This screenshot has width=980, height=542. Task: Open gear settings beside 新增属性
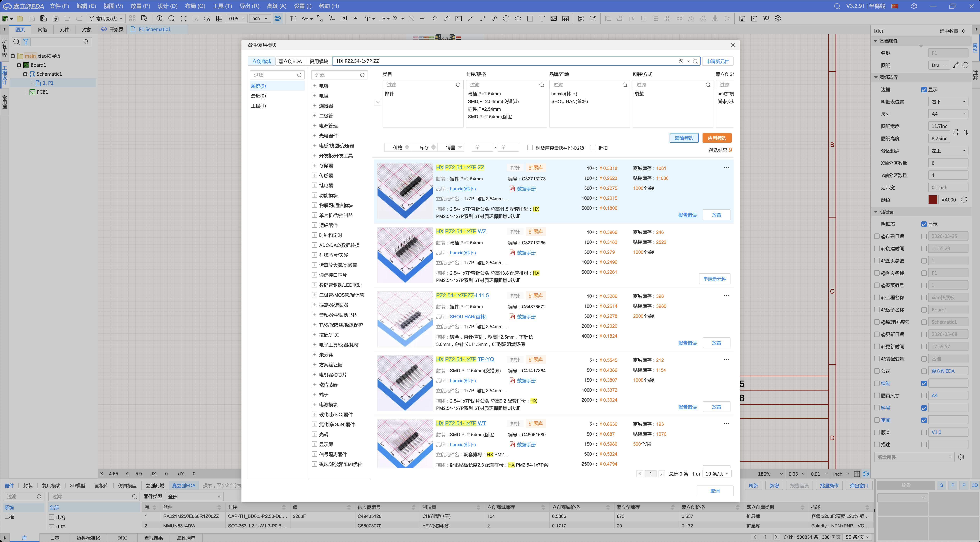coord(961,457)
